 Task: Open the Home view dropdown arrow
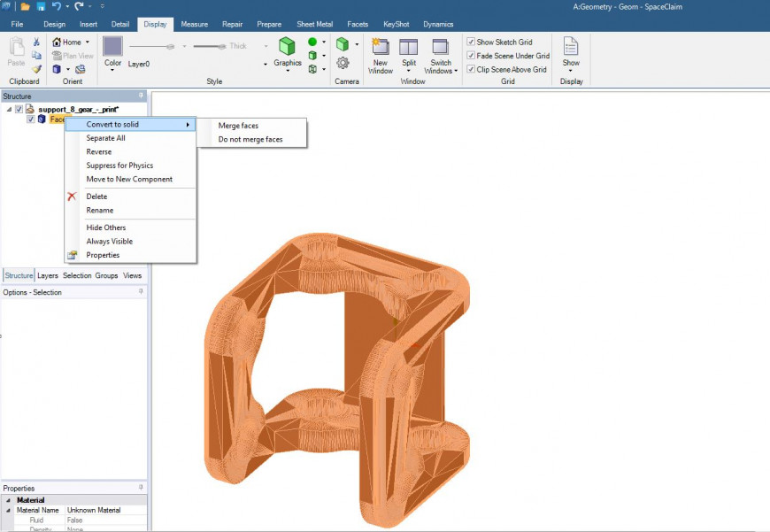88,42
